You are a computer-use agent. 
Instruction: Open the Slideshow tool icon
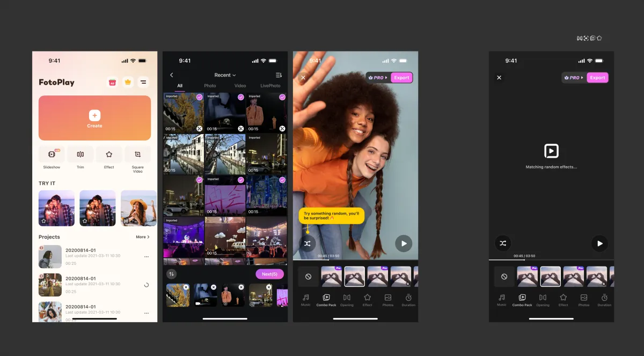(52, 154)
